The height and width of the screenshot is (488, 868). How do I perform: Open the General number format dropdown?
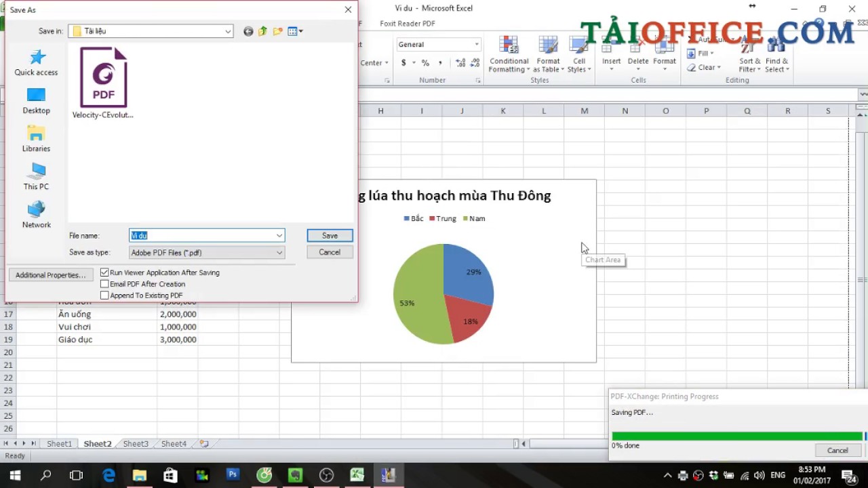pos(477,44)
